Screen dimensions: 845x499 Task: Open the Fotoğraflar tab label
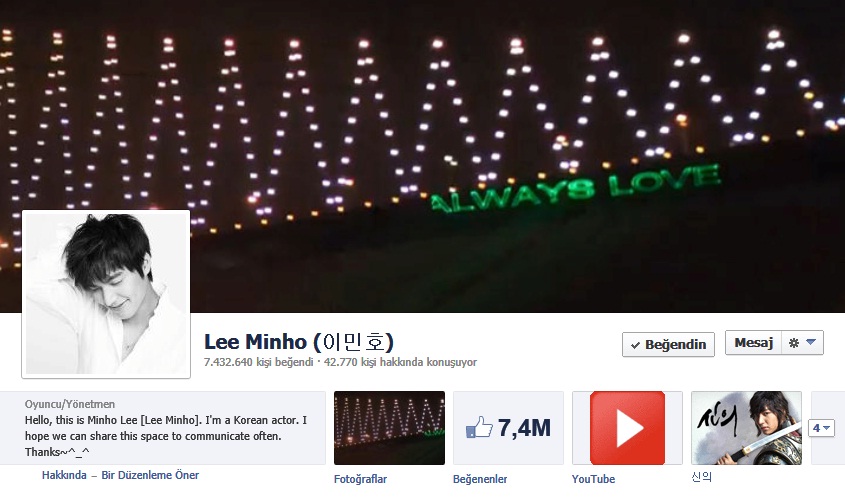click(361, 479)
